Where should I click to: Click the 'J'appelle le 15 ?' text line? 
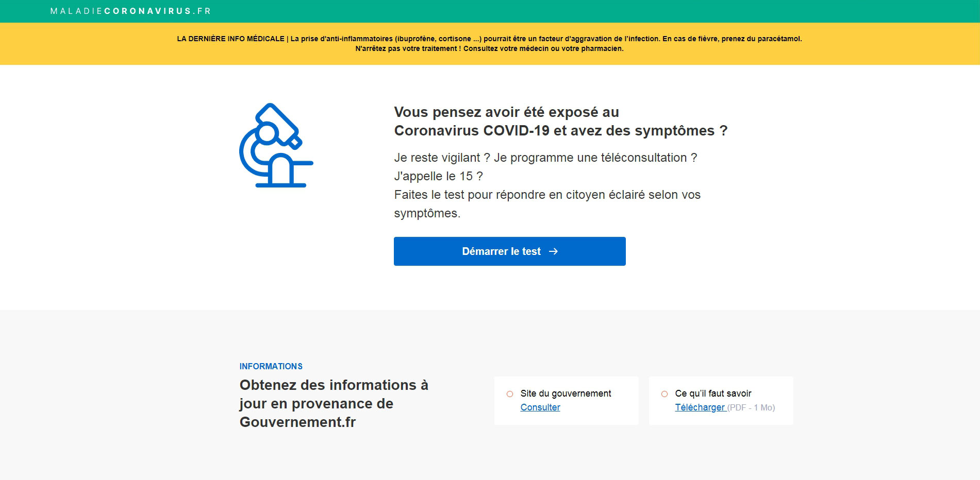(438, 176)
